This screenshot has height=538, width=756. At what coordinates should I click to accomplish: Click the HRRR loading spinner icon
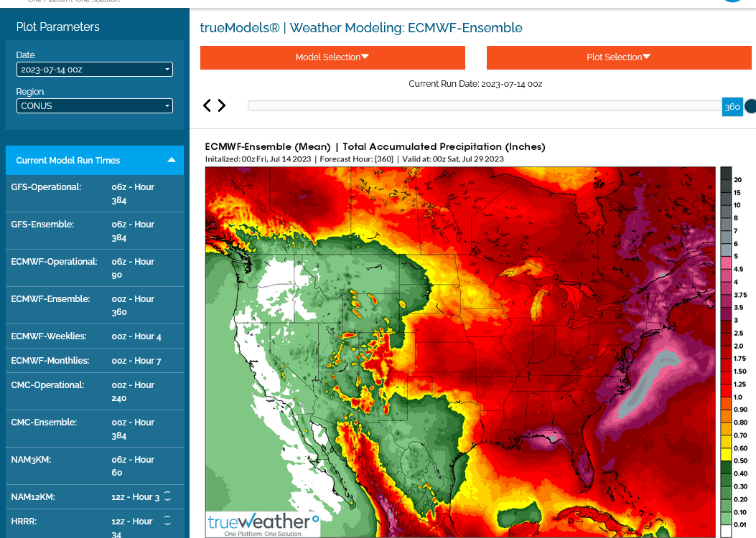167,520
